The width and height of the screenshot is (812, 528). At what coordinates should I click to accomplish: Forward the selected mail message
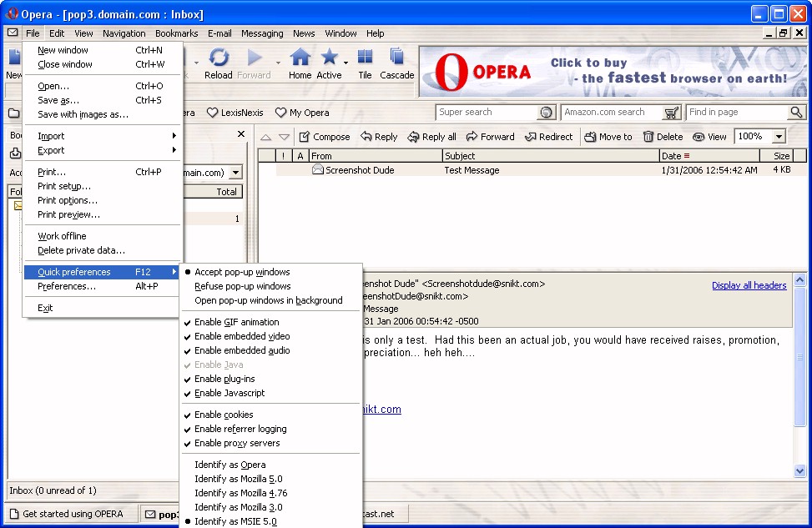(491, 137)
